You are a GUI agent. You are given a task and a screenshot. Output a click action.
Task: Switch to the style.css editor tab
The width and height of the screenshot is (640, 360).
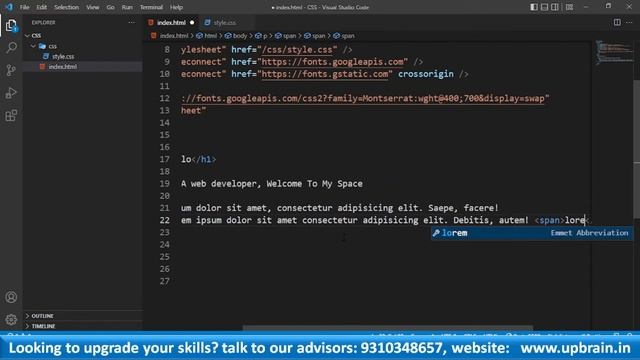point(224,22)
